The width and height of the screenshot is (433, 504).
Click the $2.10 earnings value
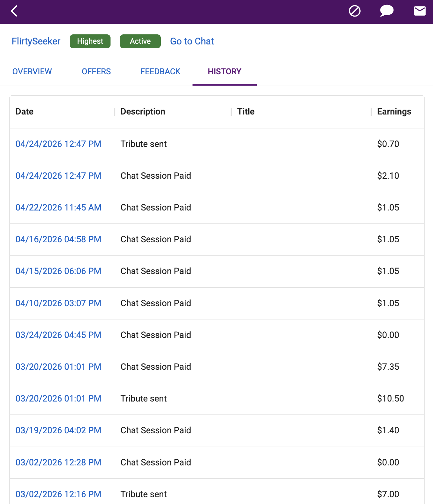pyautogui.click(x=388, y=175)
